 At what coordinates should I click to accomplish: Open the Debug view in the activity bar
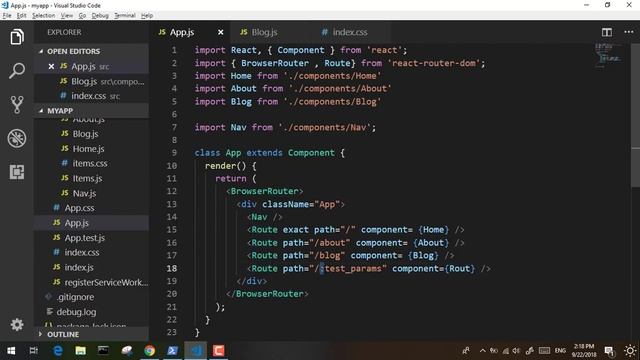pos(17,138)
